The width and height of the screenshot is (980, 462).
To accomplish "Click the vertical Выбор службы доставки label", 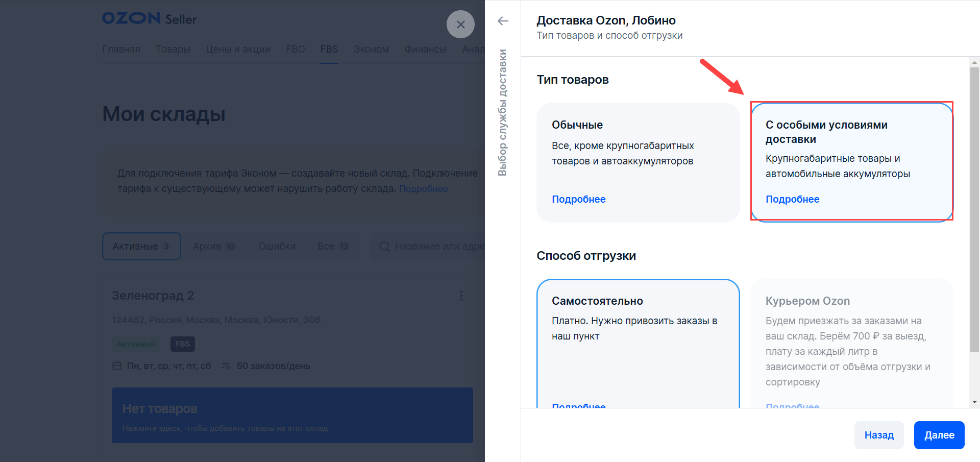I will pyautogui.click(x=503, y=112).
